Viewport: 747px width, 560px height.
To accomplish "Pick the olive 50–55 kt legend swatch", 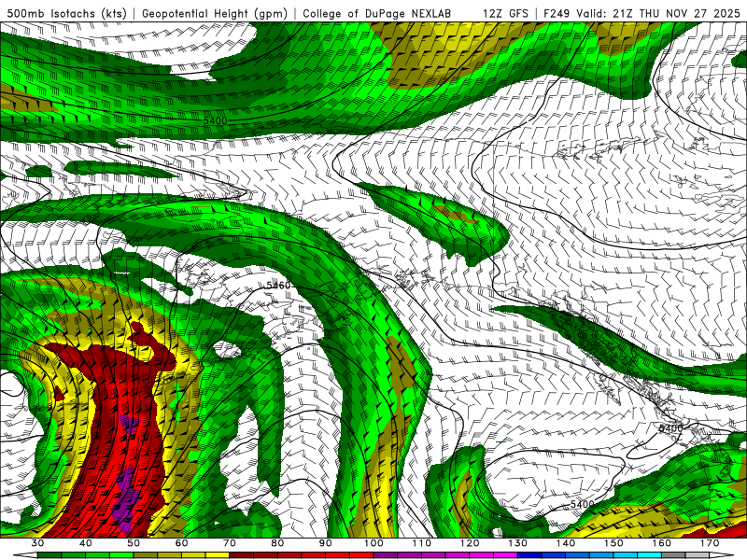I will [146, 555].
